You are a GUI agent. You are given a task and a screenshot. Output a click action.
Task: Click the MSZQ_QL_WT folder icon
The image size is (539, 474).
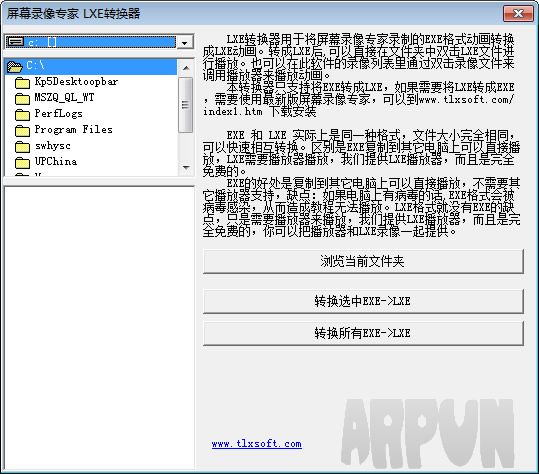point(22,99)
